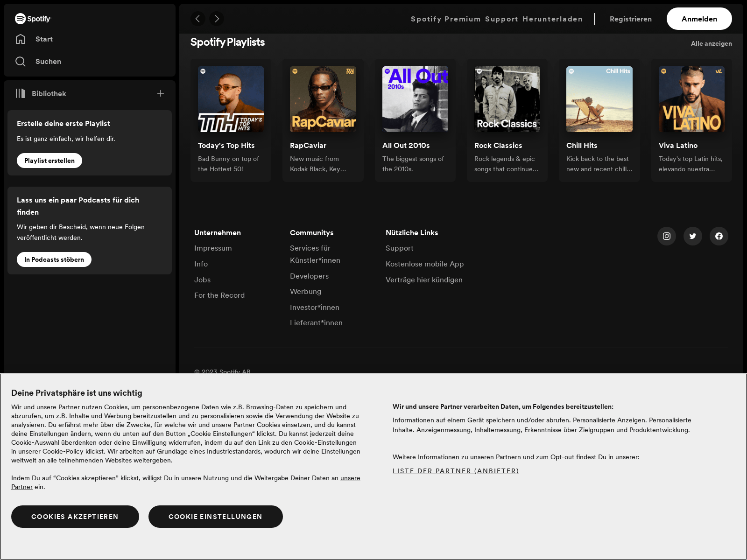Open the Start home icon
This screenshot has width=747, height=560.
click(x=21, y=39)
